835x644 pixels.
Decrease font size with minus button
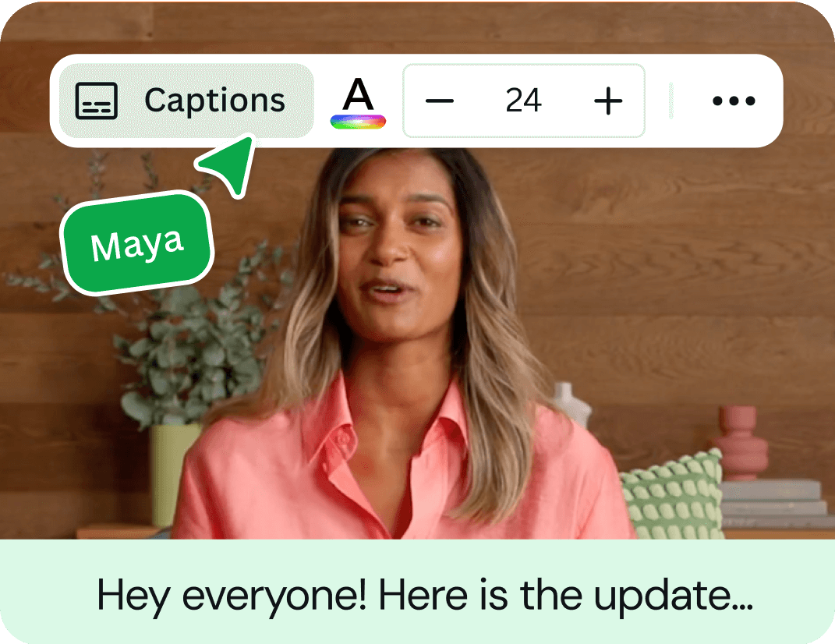(x=440, y=101)
